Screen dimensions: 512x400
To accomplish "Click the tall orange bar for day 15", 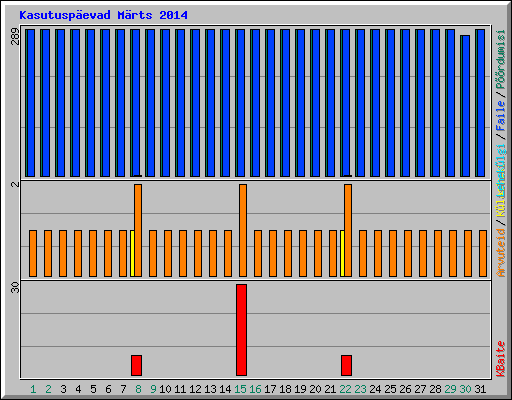I will [x=243, y=230].
